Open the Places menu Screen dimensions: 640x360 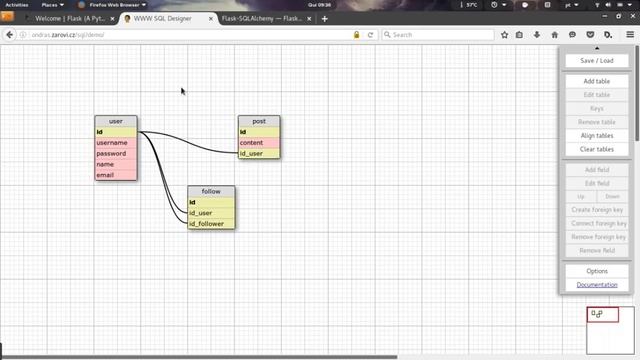click(x=53, y=5)
